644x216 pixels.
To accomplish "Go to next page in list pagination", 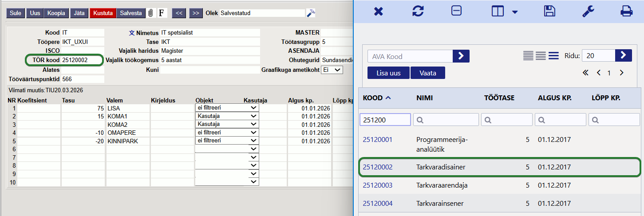I will pos(621,73).
